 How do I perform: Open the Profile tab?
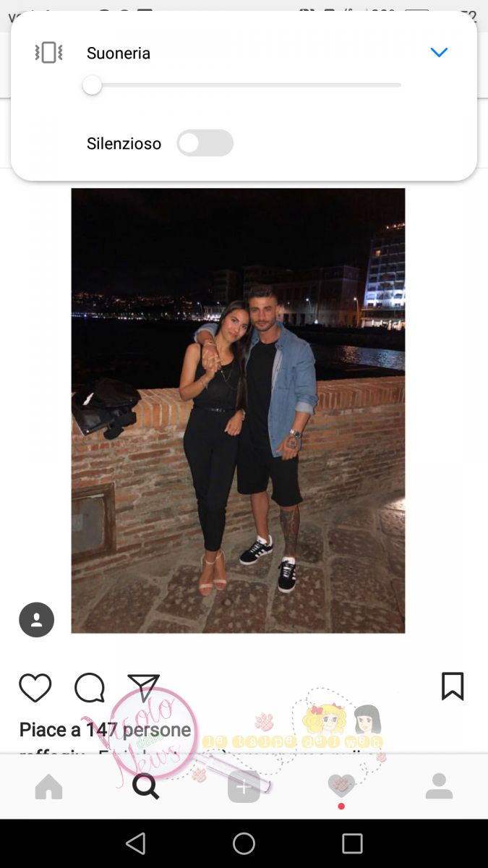coord(439,786)
